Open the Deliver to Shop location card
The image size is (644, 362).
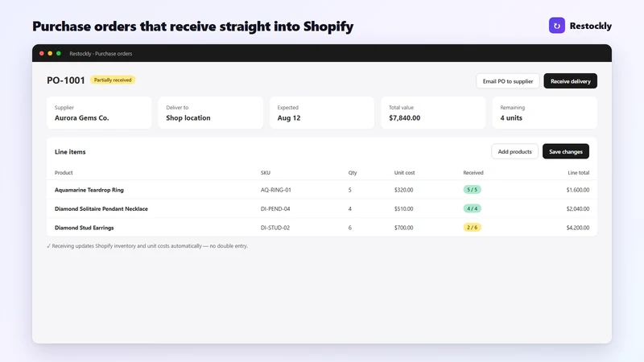(x=210, y=113)
